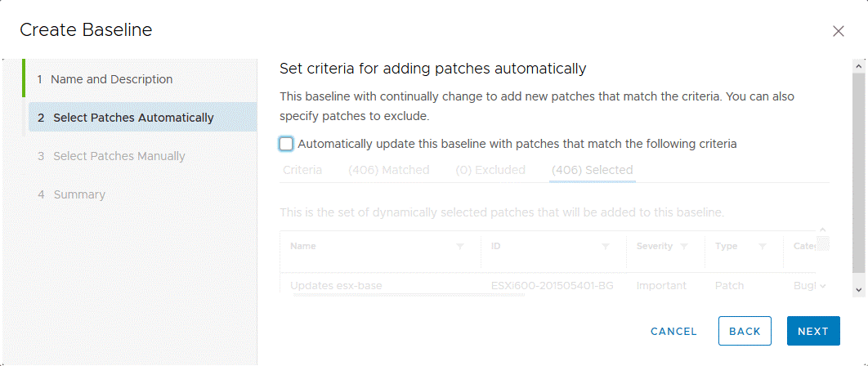This screenshot has width=868, height=366.
Task: Open the Type column filter
Action: click(762, 247)
